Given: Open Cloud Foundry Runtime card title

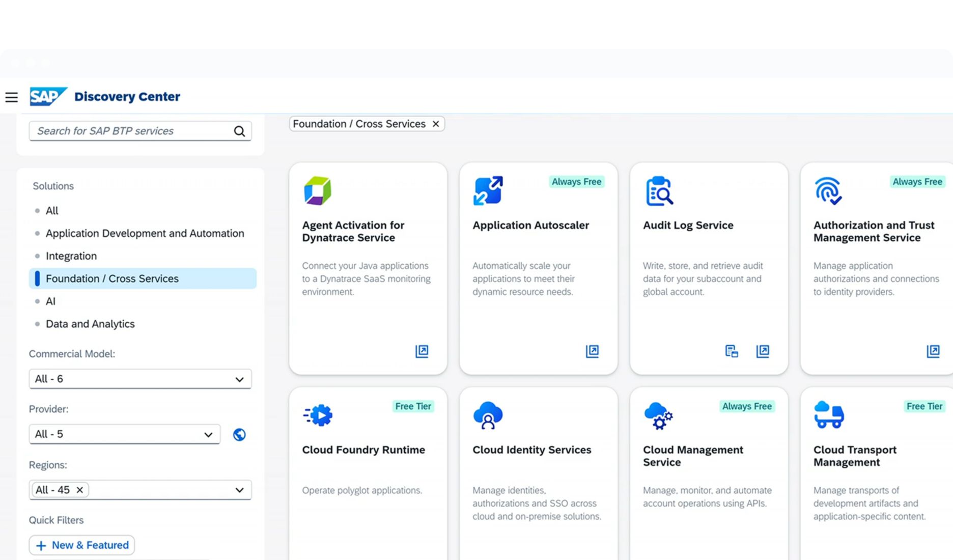Looking at the screenshot, I should pyautogui.click(x=363, y=450).
